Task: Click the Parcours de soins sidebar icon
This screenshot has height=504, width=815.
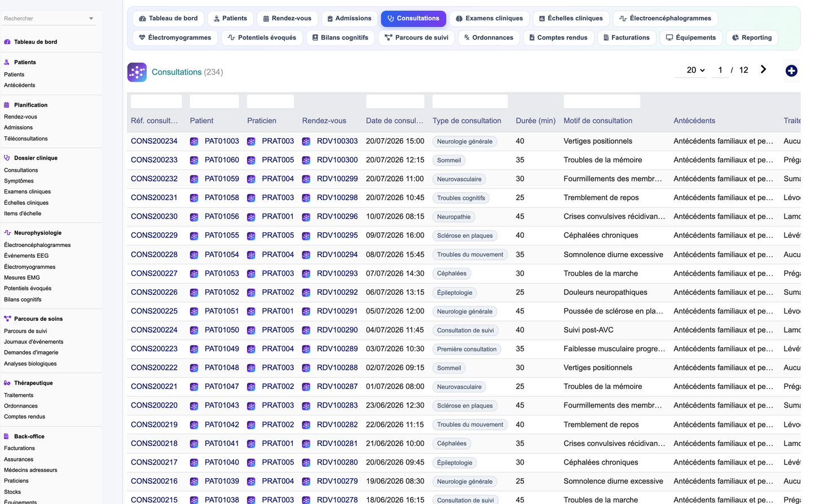Action: coord(7,319)
